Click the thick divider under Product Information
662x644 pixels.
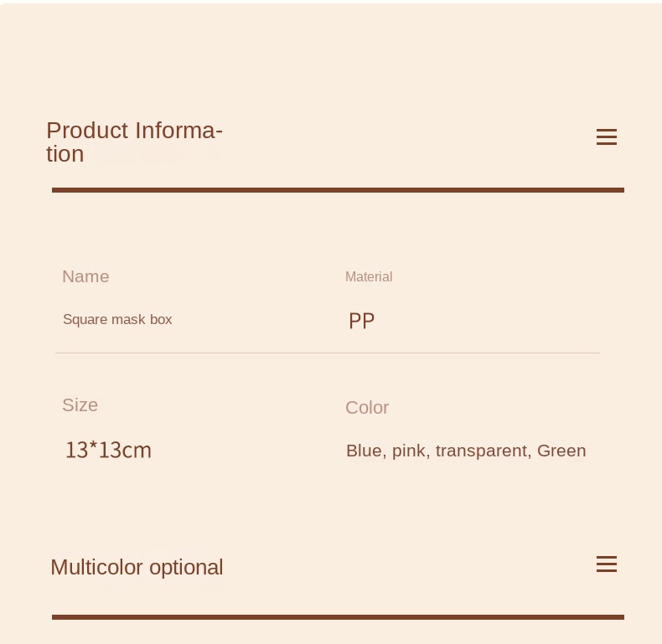(338, 190)
